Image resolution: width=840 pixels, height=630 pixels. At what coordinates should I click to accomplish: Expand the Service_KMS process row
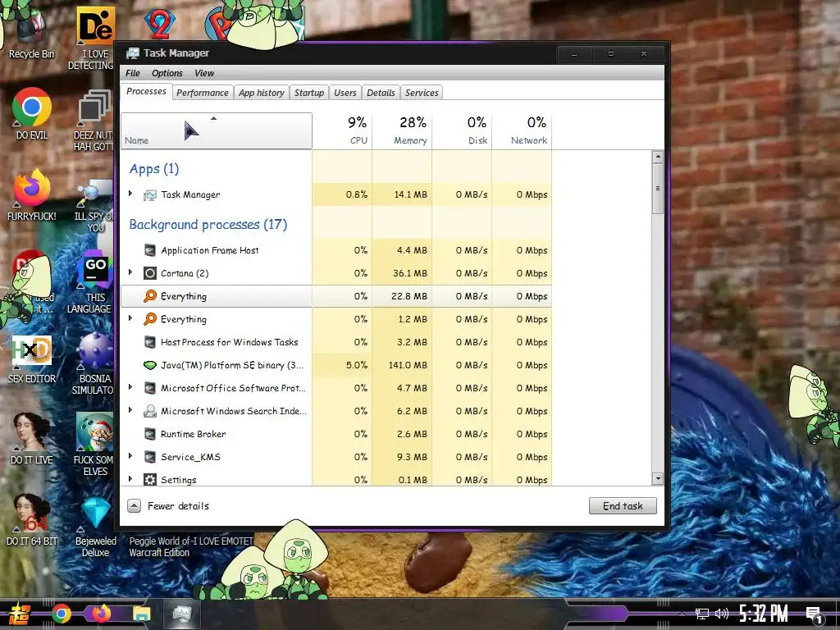(x=130, y=456)
